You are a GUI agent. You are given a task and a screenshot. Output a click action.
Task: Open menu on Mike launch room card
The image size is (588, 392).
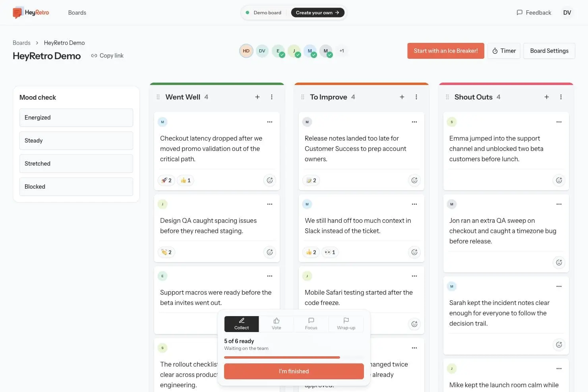(x=559, y=369)
